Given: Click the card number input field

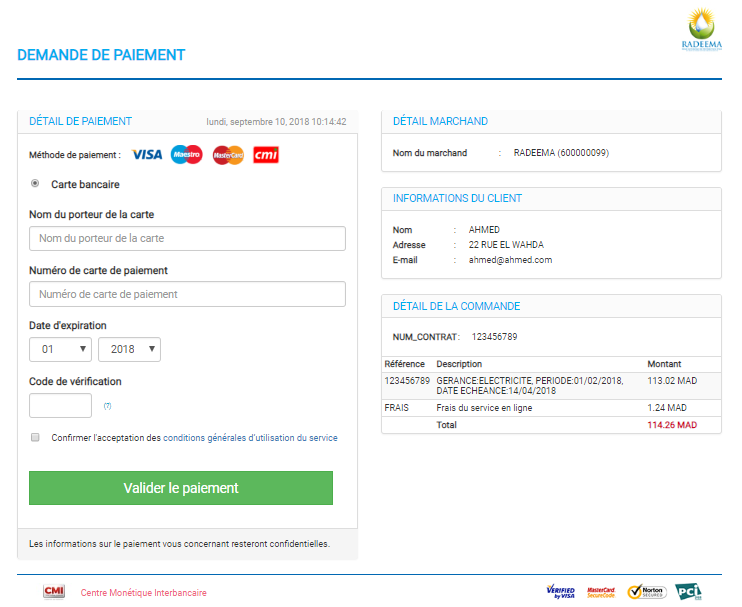Looking at the screenshot, I should tap(187, 294).
